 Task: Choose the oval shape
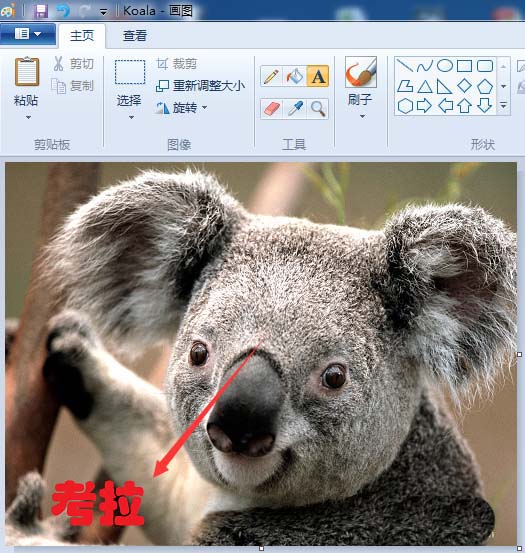click(445, 66)
